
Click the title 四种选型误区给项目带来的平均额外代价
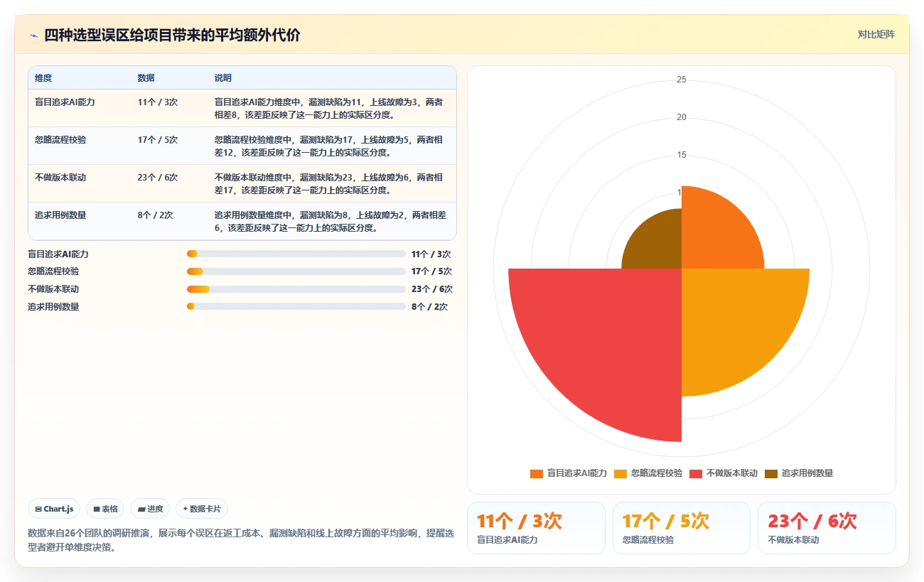[x=172, y=35]
